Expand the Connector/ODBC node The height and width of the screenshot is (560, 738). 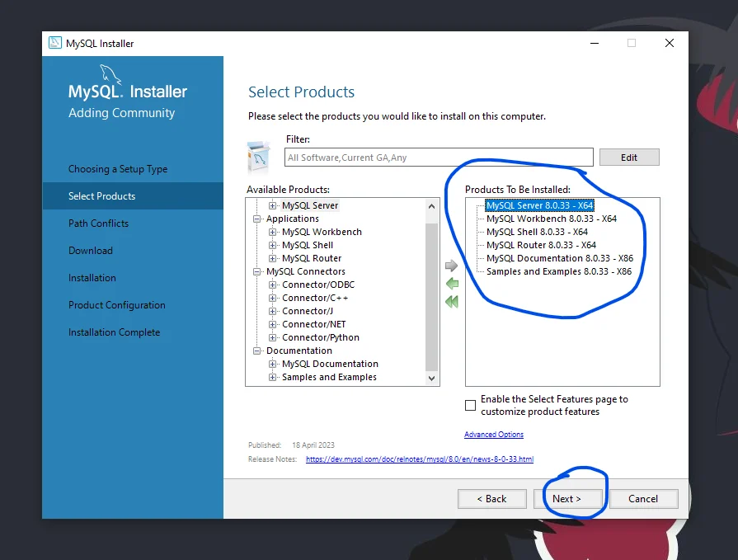tap(273, 285)
